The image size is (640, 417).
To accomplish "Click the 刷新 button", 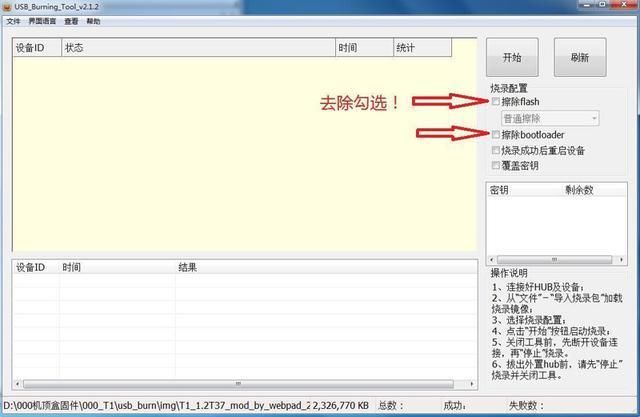I will 579,57.
